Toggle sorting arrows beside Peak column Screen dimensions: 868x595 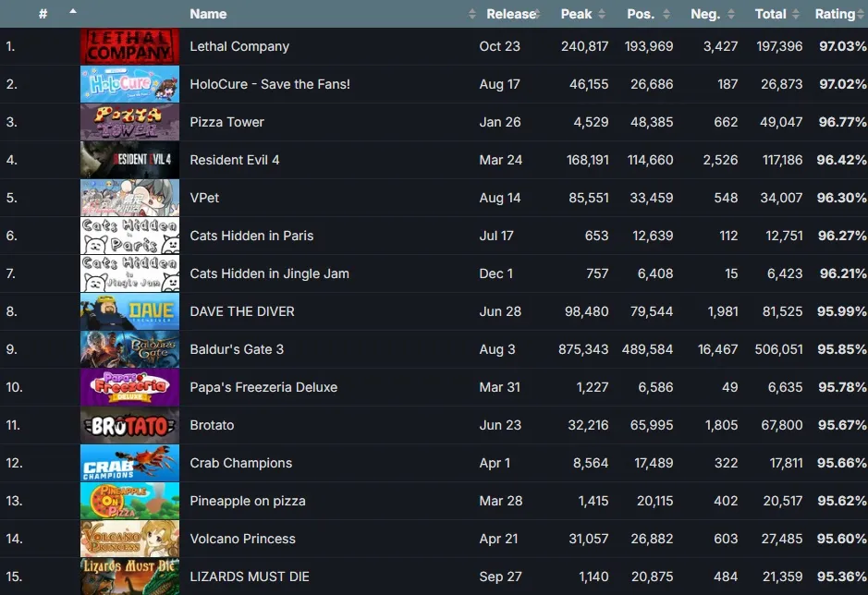pos(602,14)
